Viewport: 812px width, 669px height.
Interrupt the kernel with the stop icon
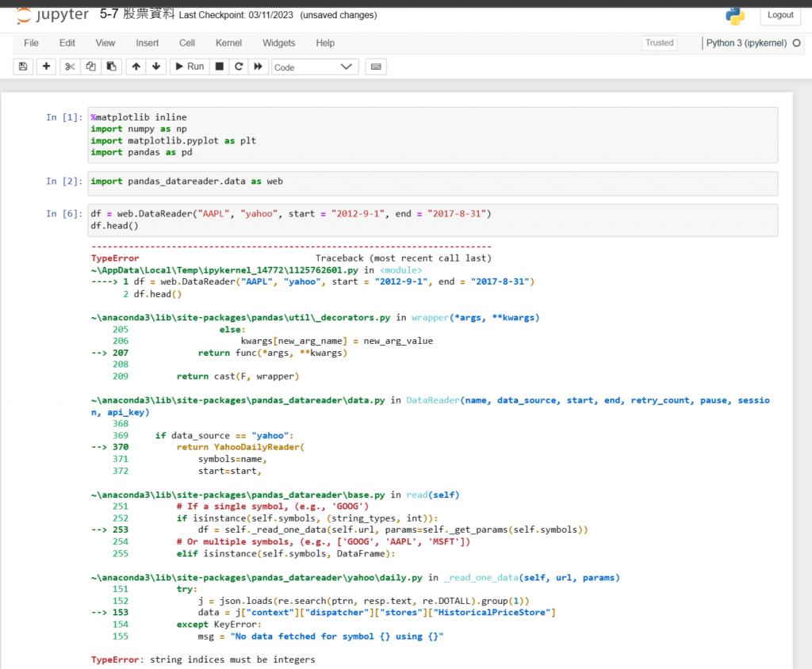pos(220,67)
